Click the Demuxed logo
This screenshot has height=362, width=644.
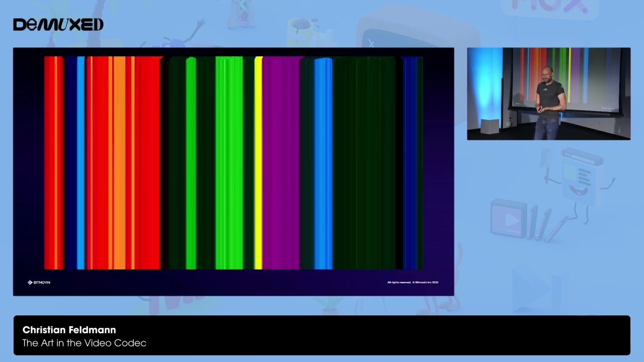58,25
